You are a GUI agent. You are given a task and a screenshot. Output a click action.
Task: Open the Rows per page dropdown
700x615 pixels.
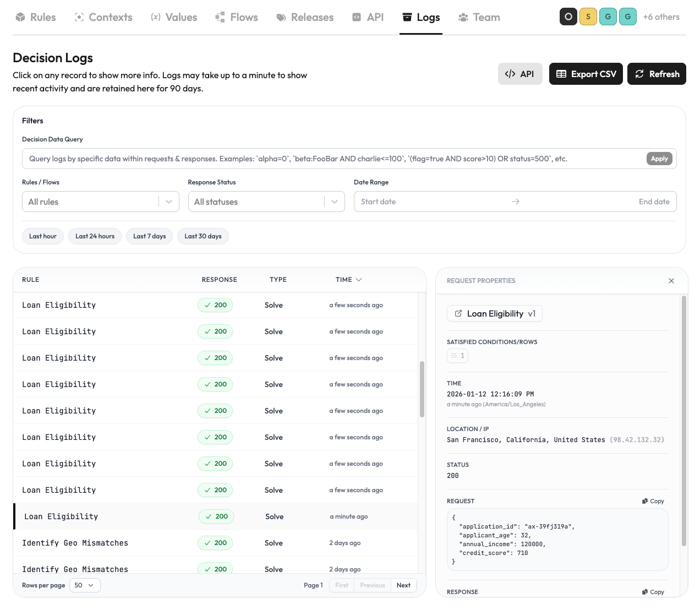(85, 585)
